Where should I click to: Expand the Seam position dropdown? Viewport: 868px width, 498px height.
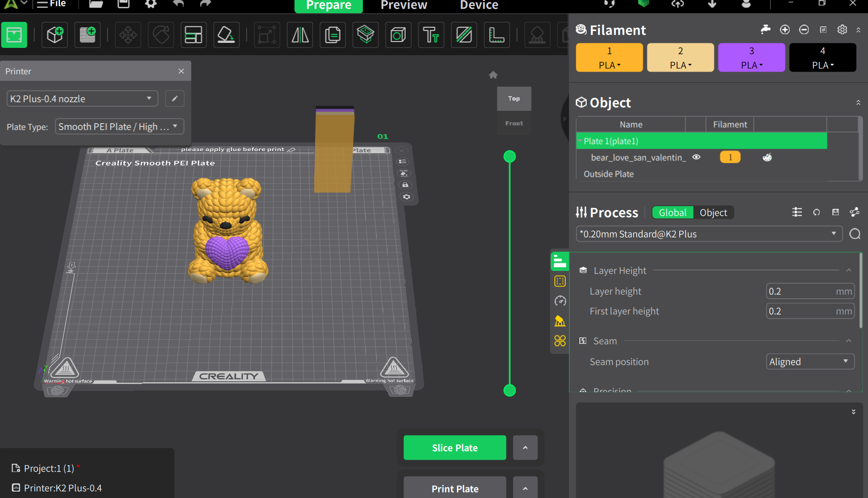click(810, 362)
